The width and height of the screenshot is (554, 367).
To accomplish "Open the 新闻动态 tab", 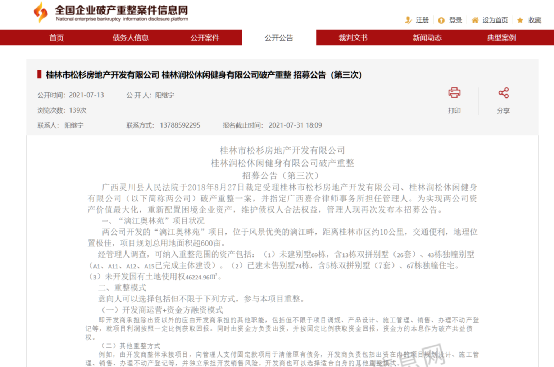I will (x=427, y=37).
